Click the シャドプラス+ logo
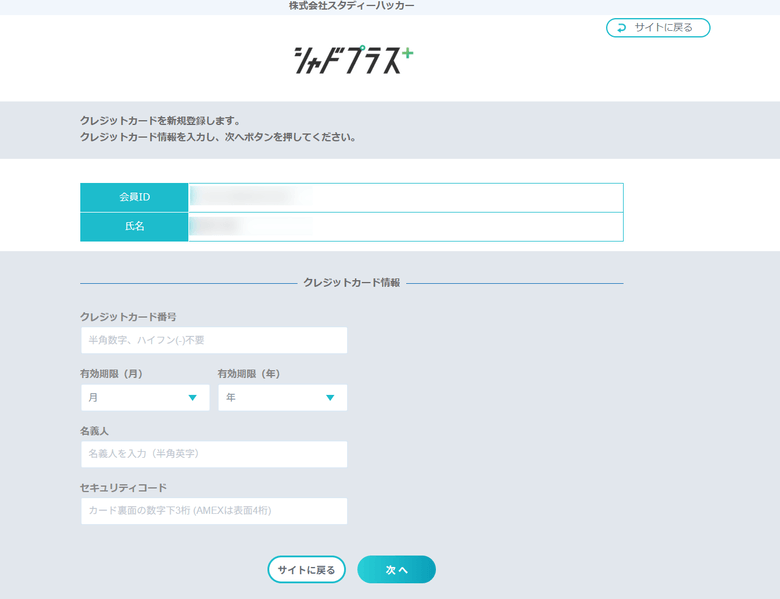This screenshot has height=599, width=780. coord(353,60)
